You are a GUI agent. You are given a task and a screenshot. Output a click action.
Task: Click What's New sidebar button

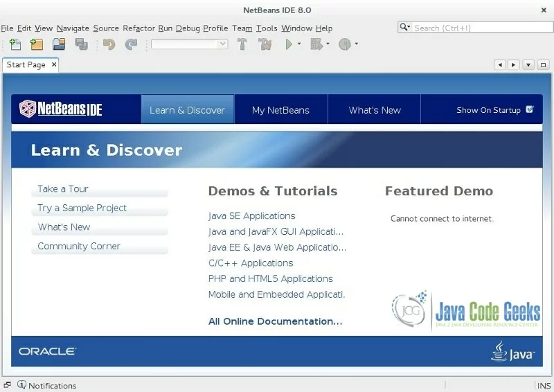pyautogui.click(x=100, y=227)
